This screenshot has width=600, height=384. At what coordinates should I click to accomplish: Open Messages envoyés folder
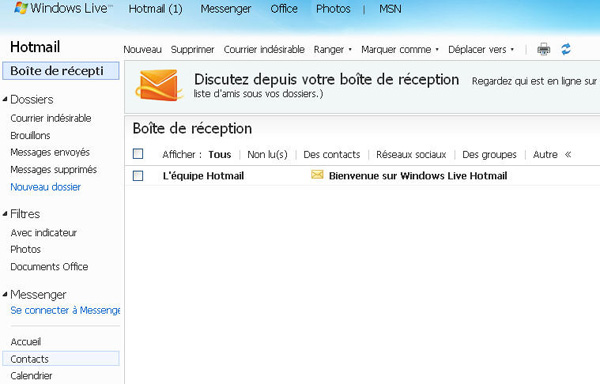(x=50, y=152)
